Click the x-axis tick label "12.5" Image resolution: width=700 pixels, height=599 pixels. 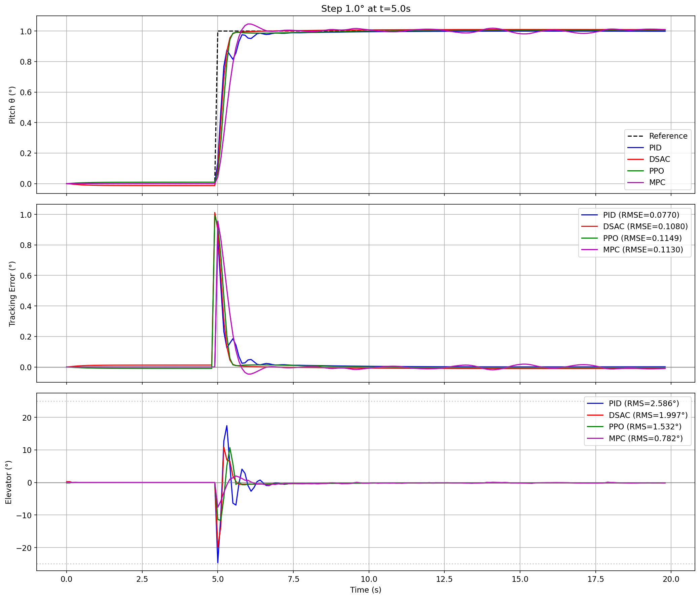pyautogui.click(x=444, y=579)
